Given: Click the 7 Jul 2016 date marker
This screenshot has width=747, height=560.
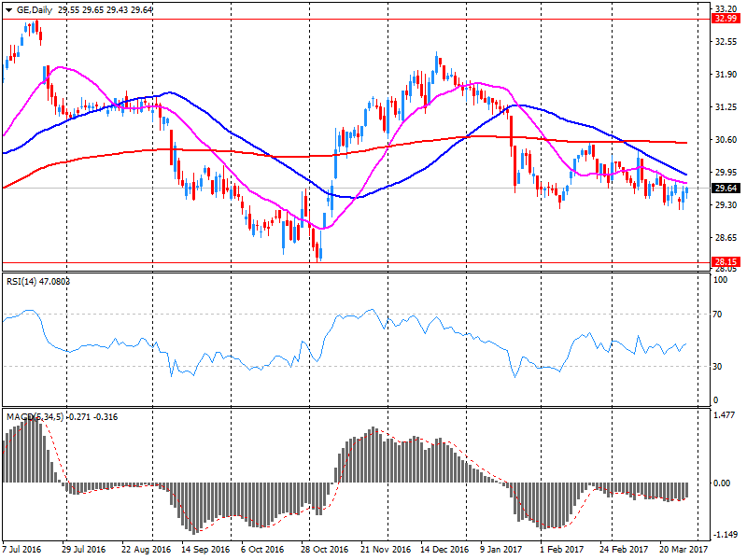Looking at the screenshot, I should pyautogui.click(x=24, y=551).
